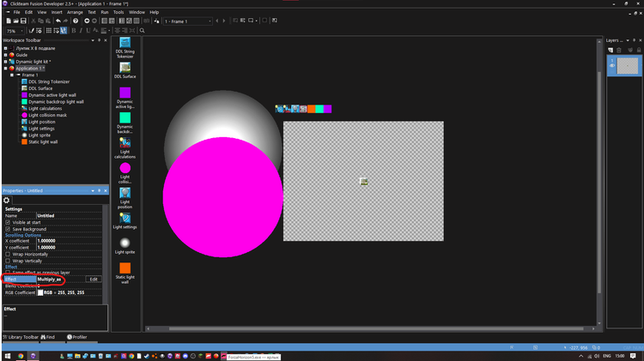Screen dimensions: 644x361
Task: Open the Insert menu
Action: pos(57,12)
